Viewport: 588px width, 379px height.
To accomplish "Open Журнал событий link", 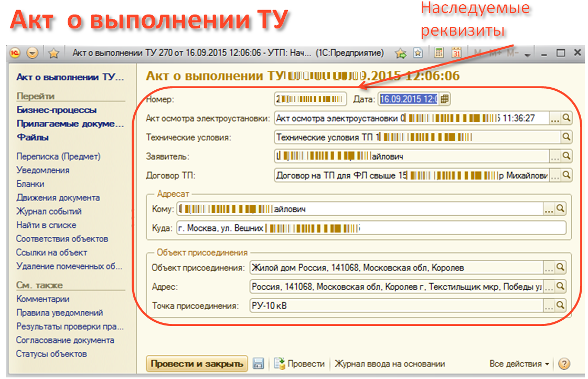I will [x=49, y=212].
